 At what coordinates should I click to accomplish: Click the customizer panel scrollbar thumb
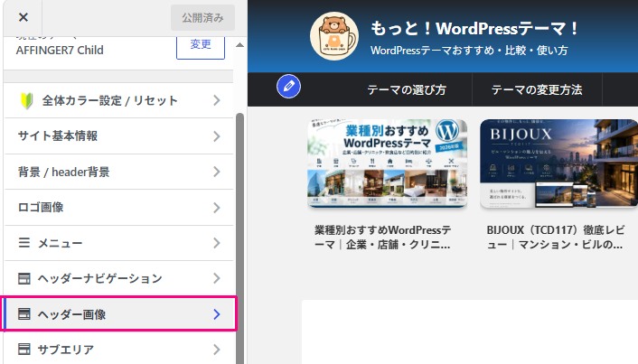(x=239, y=238)
